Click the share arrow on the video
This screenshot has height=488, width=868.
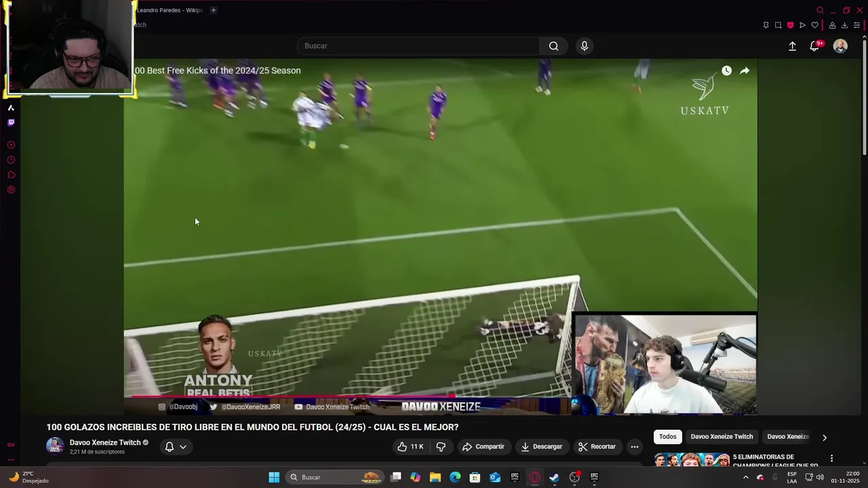pos(744,70)
